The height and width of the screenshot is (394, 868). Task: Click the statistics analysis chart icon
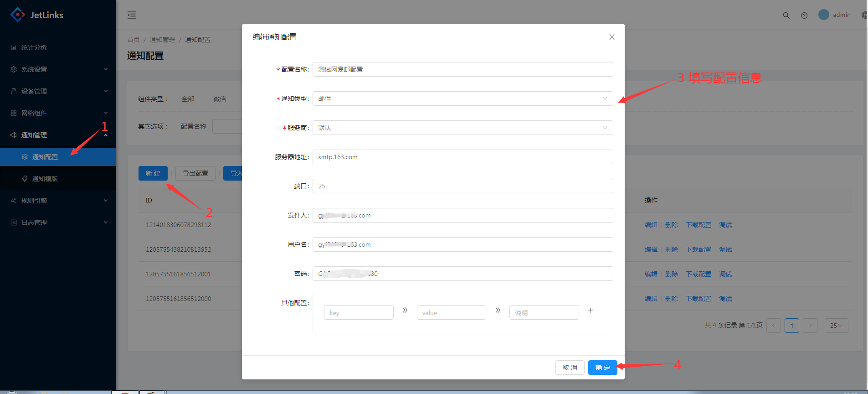point(14,47)
